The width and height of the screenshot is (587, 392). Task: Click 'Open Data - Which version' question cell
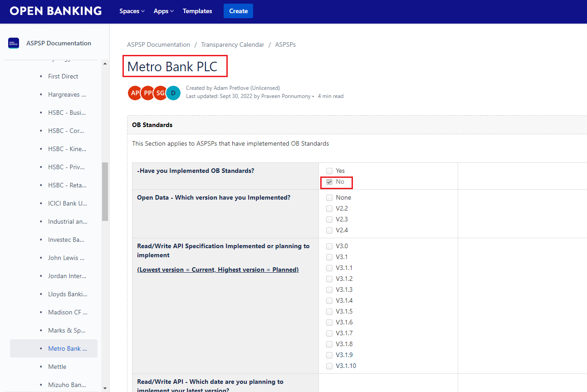[x=225, y=214]
